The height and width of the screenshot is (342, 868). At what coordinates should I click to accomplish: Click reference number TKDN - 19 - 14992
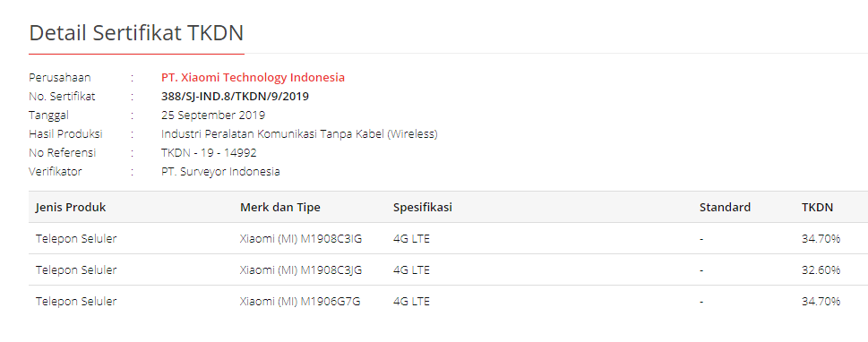[209, 153]
